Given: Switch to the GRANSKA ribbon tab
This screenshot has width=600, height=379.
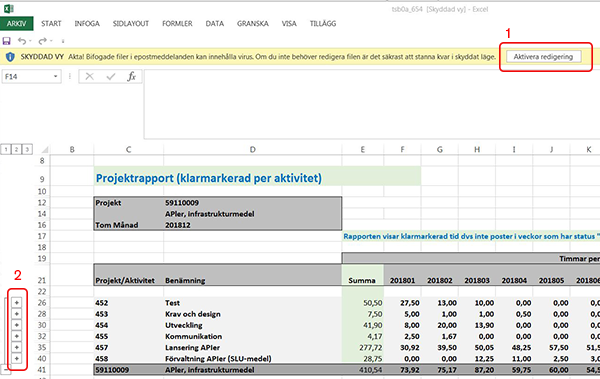Looking at the screenshot, I should click(x=253, y=23).
